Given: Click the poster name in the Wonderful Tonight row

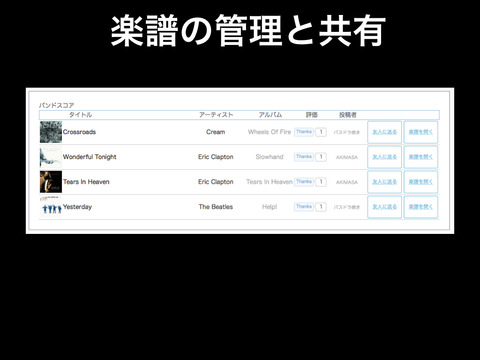Looking at the screenshot, I should (x=347, y=157).
